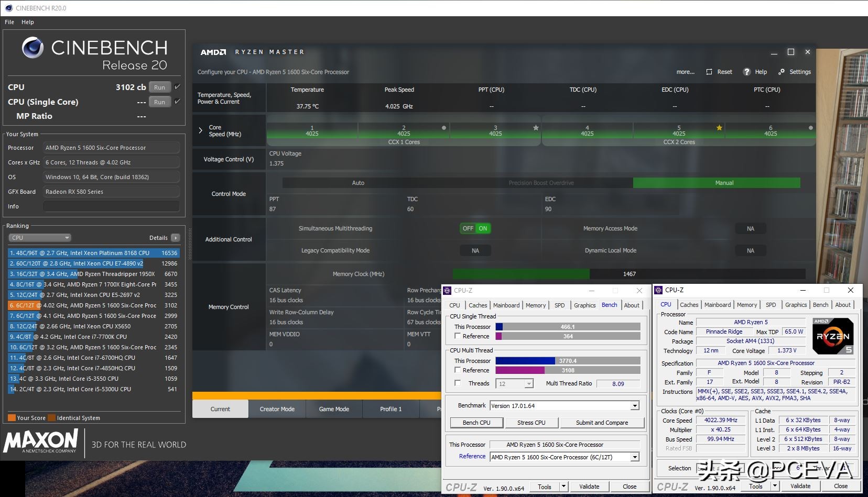Open Ryzen Master Help icon
Image resolution: width=868 pixels, height=497 pixels.
[x=747, y=72]
